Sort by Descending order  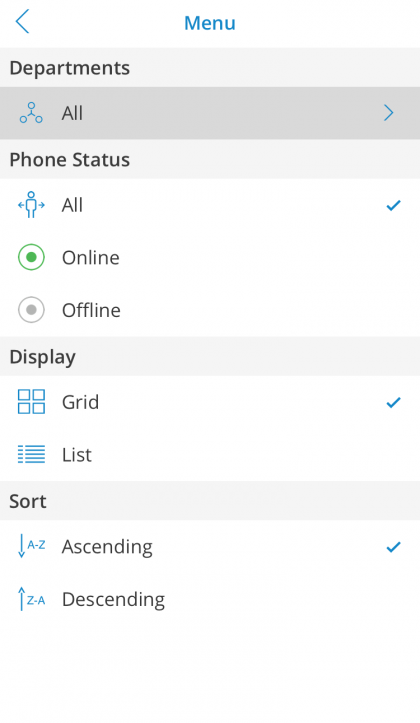(210, 599)
